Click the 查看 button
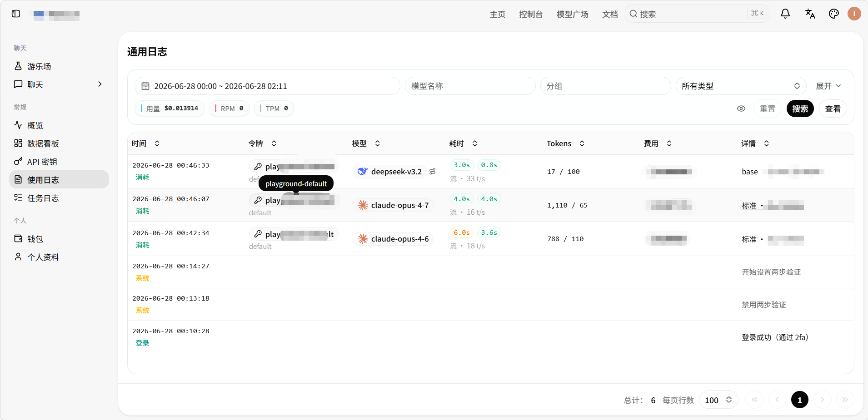This screenshot has width=868, height=420. click(x=833, y=109)
